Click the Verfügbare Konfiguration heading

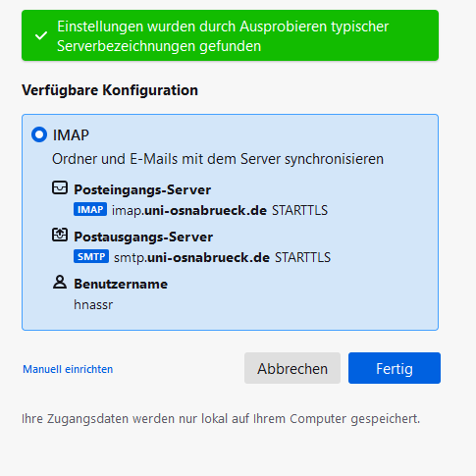click(x=110, y=90)
